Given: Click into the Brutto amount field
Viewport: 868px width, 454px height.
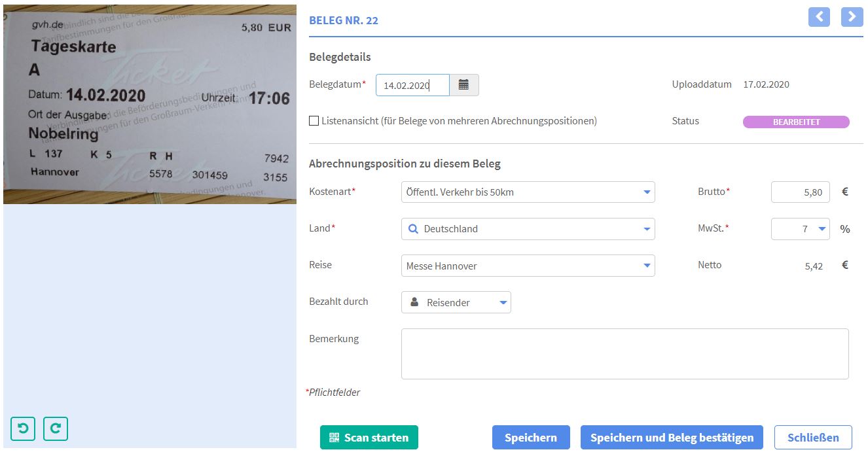Looking at the screenshot, I should [801, 192].
